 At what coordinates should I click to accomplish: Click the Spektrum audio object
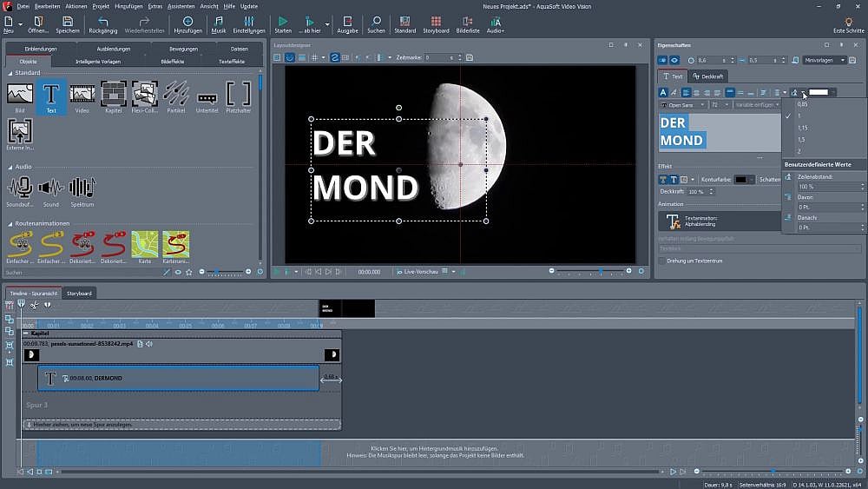click(82, 188)
